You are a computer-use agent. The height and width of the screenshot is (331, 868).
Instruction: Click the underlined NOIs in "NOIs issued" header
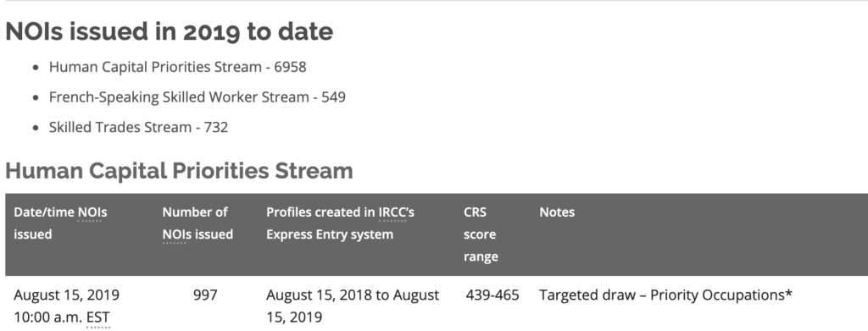coord(175,234)
